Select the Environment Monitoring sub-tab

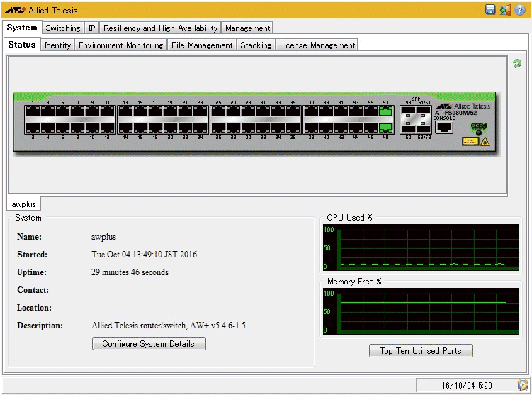coord(120,45)
